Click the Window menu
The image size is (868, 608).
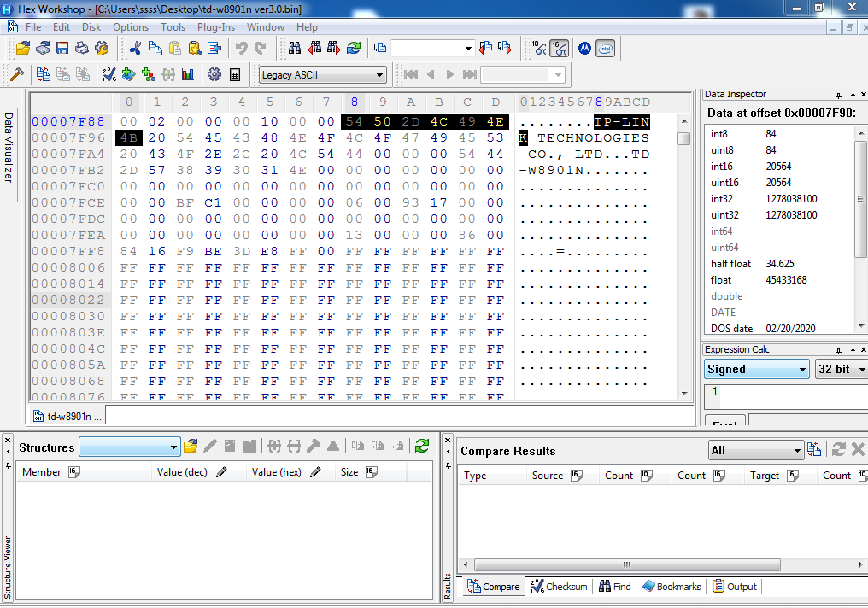pos(265,27)
